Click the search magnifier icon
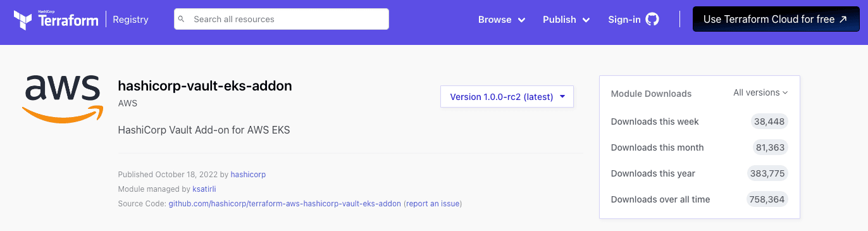This screenshot has width=868, height=231. 182,19
